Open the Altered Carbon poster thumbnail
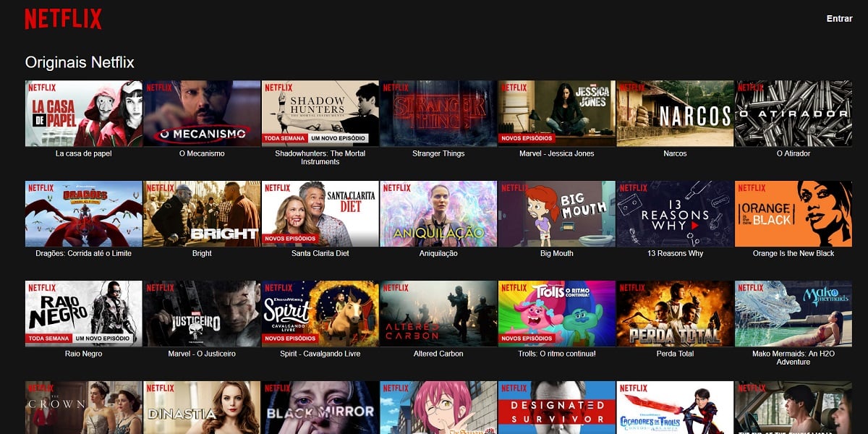This screenshot has height=434, width=868. (438, 314)
